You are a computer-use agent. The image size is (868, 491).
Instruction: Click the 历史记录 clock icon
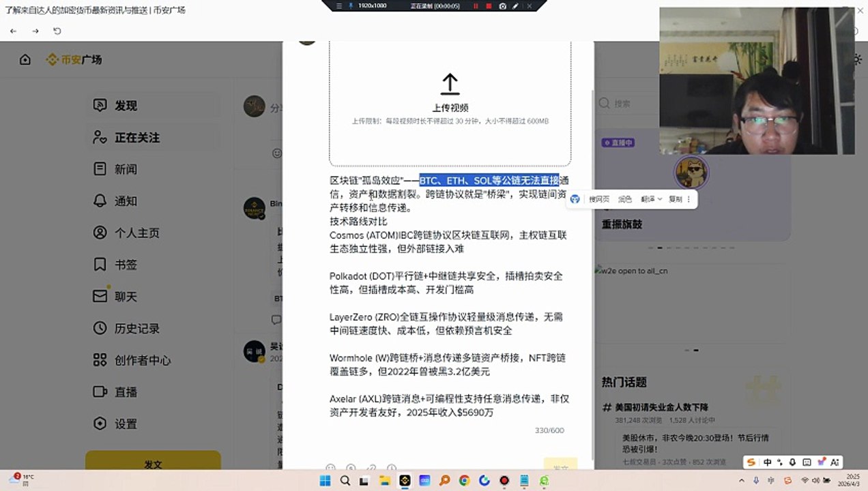click(x=100, y=328)
